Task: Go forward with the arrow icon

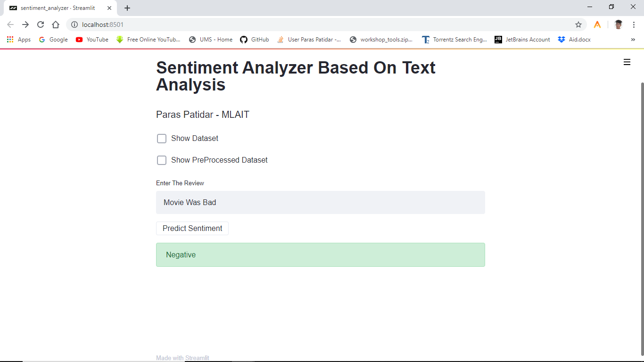Action: pos(25,25)
